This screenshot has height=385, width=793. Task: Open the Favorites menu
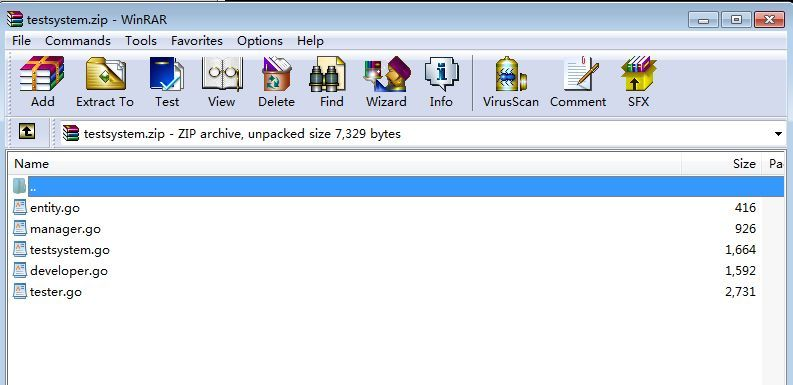click(197, 41)
